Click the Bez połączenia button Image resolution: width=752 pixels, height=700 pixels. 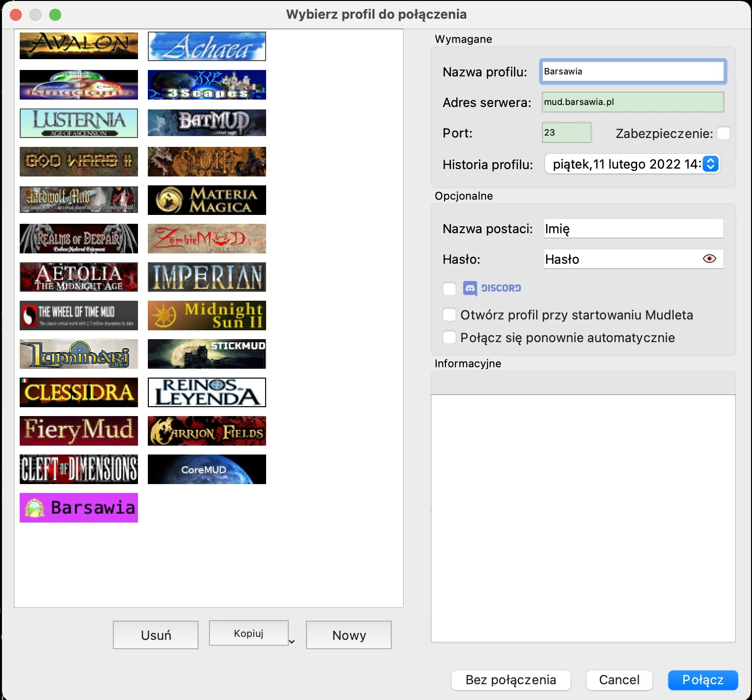[511, 680]
